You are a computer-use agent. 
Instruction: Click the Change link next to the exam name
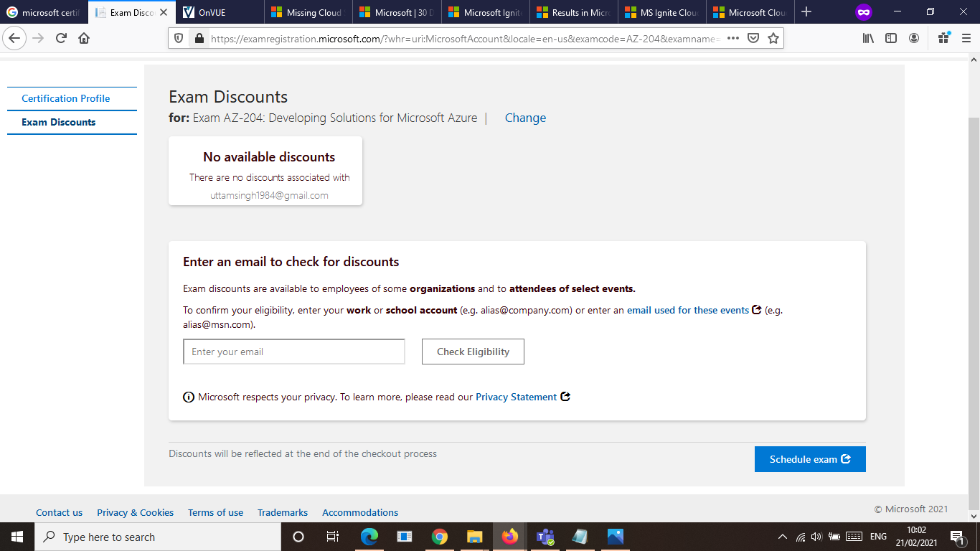525,118
